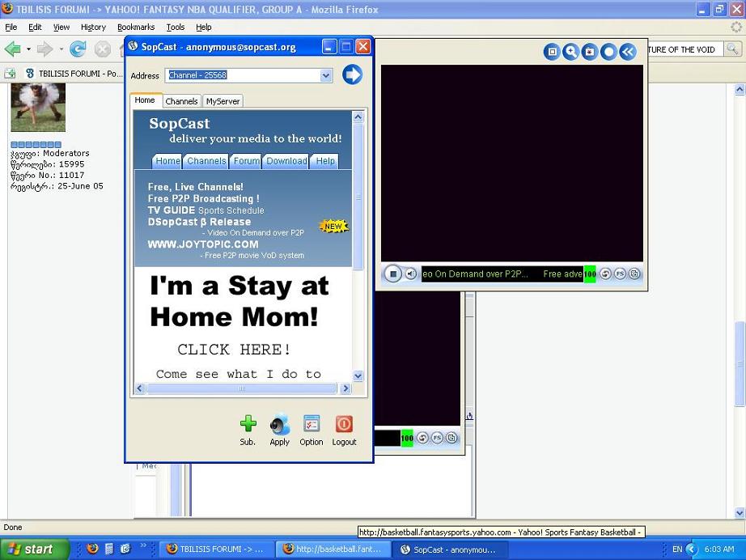Screen dimensions: 746x560
Task: Expand quick launch overflow chevron
Action: (143, 545)
